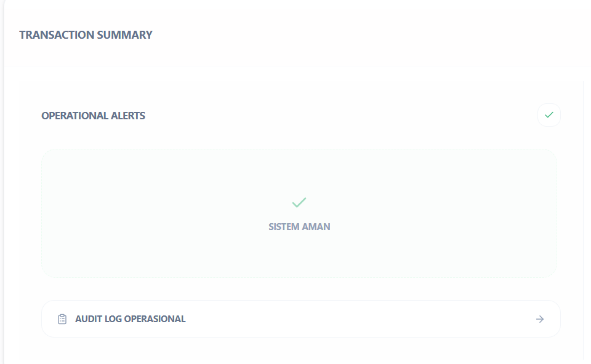Tap the all-clear check icon in alerts header
The image size is (591, 364).
click(549, 115)
